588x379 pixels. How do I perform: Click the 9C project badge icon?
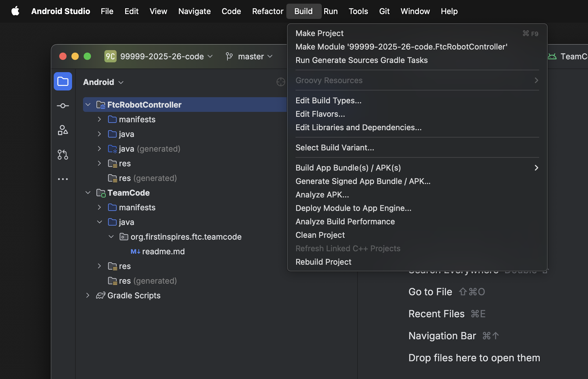(110, 57)
